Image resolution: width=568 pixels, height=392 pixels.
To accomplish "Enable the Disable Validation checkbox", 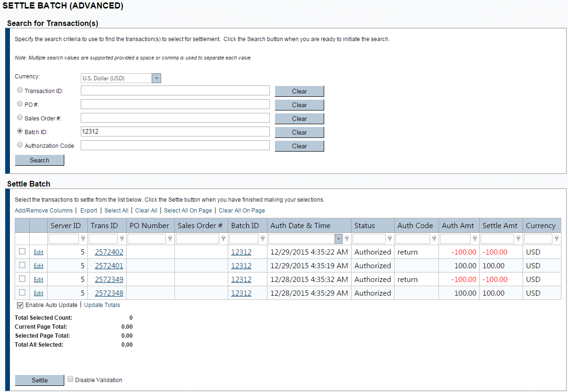I will coord(70,379).
